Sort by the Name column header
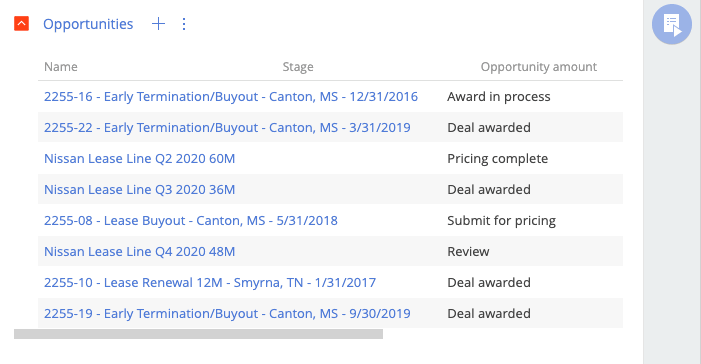 pyautogui.click(x=61, y=67)
